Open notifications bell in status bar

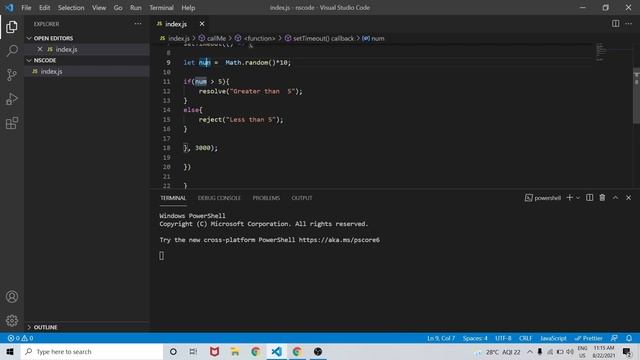629,338
